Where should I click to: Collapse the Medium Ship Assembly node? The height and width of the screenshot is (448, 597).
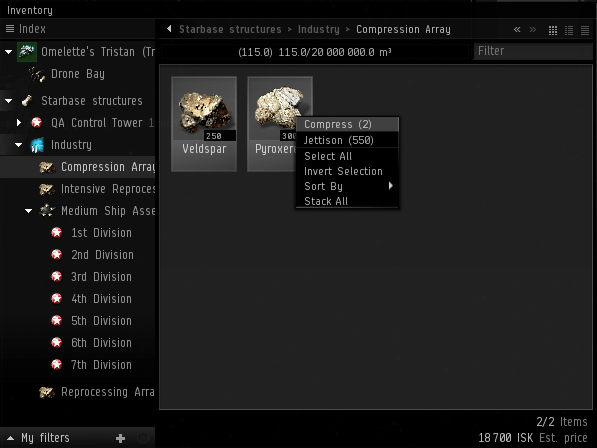tap(29, 210)
